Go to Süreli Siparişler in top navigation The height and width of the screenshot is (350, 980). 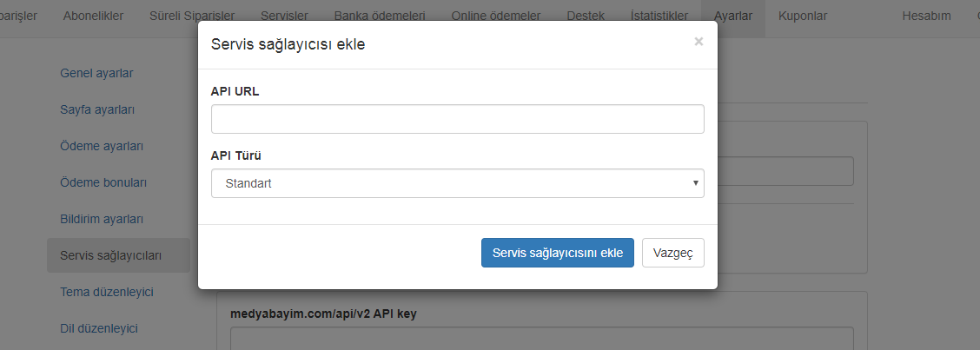191,16
